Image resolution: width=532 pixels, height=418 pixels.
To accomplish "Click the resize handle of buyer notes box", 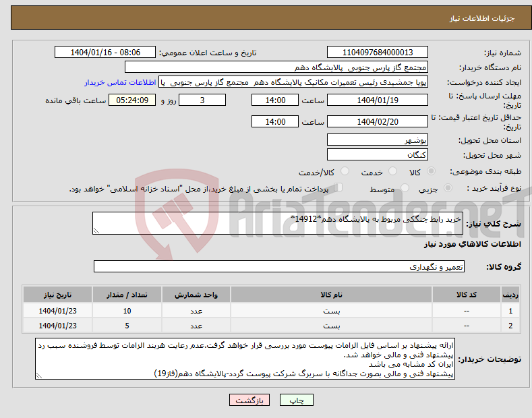I will [x=39, y=376].
